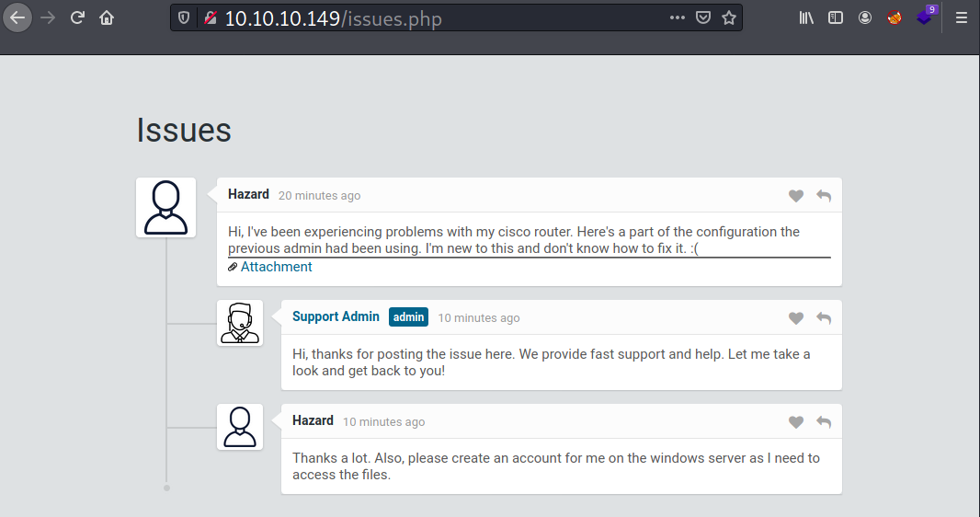
Task: Like Hazard's first post with heart
Action: [x=796, y=196]
